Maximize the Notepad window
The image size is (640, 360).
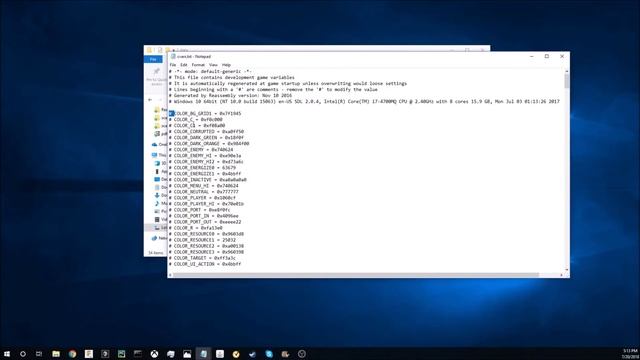(x=547, y=56)
